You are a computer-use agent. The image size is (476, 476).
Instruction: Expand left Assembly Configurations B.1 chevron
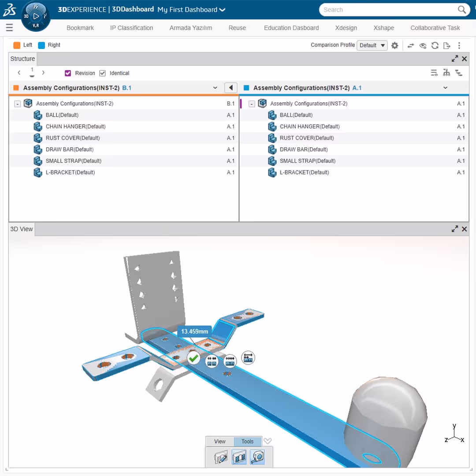[x=215, y=88]
